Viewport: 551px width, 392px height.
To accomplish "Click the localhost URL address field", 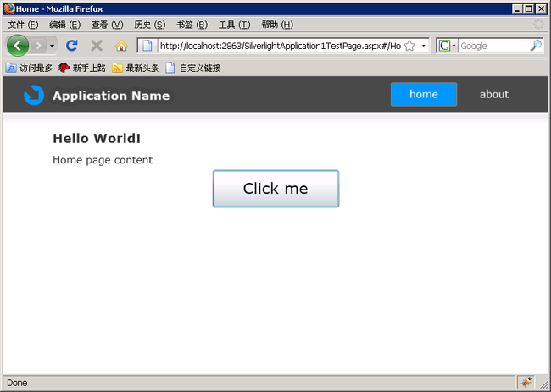I will (x=280, y=46).
